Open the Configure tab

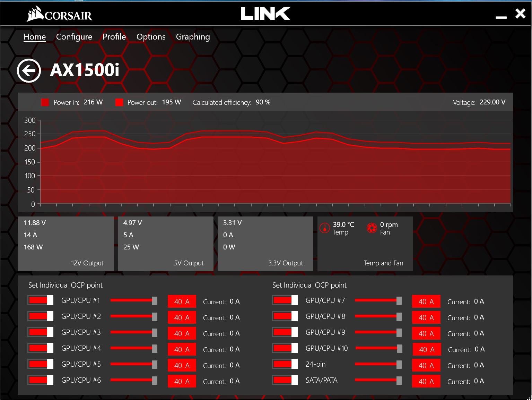tap(74, 37)
